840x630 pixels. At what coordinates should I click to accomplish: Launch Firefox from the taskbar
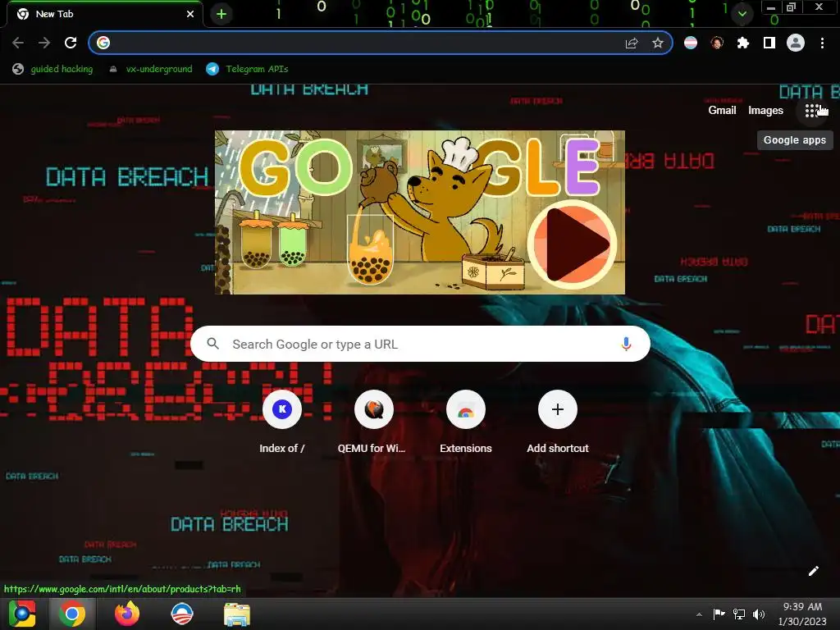(127, 614)
